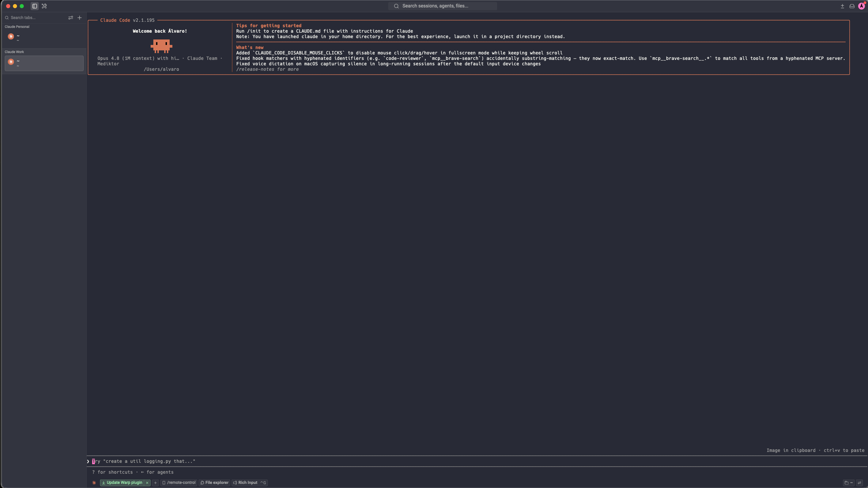Click the "What's new" heading
Image resolution: width=868 pixels, height=488 pixels.
250,47
